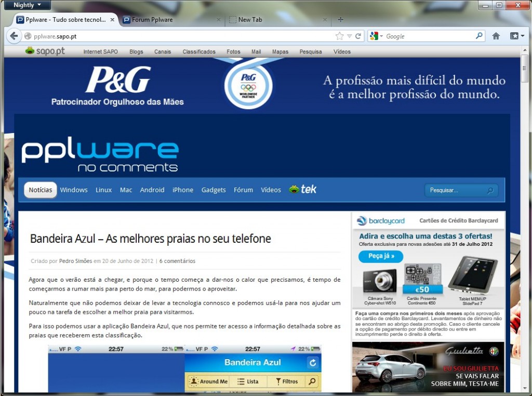
Task: Click the Giulietta car advertisement
Action: (x=428, y=367)
